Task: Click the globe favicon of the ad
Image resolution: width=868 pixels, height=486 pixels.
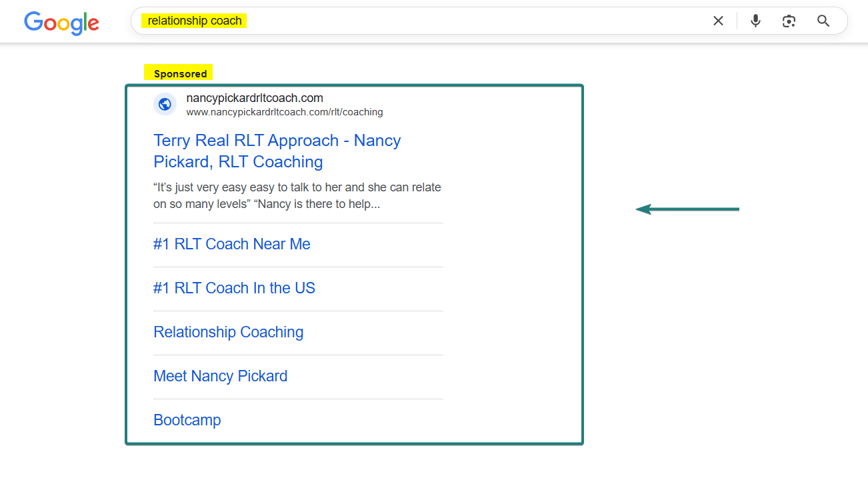Action: click(x=165, y=104)
